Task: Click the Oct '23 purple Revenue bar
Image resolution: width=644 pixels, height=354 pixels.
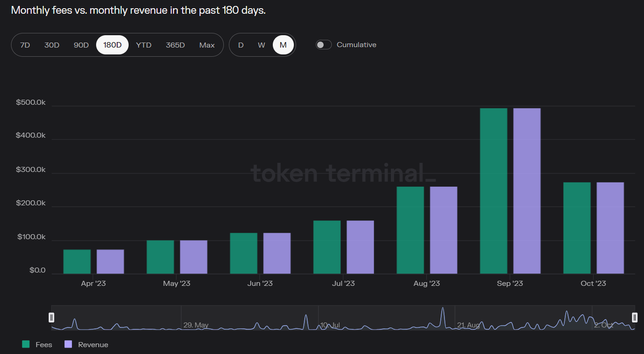Action: [610, 228]
